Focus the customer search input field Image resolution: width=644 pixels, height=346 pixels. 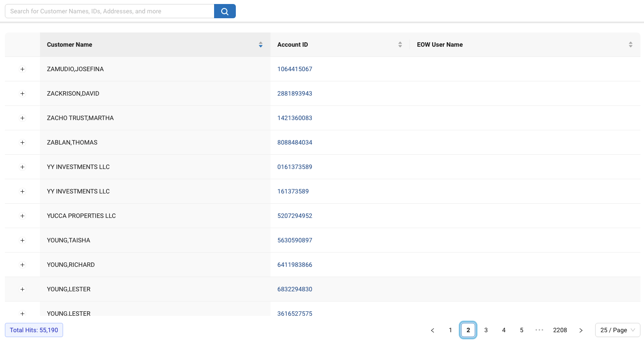point(109,11)
